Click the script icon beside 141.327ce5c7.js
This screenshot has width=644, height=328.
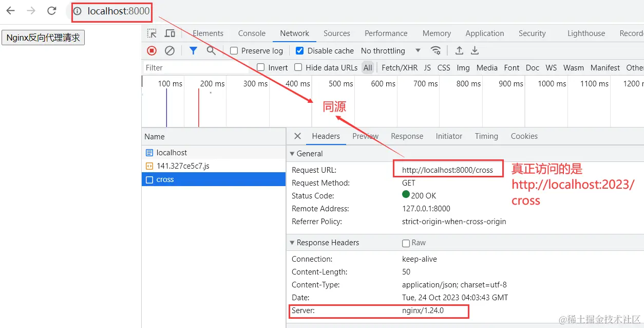pyautogui.click(x=149, y=166)
